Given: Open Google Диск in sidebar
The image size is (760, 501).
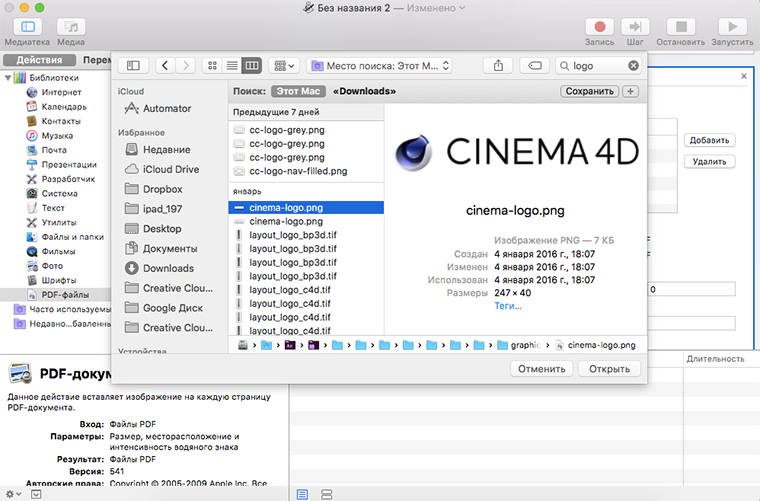Looking at the screenshot, I should (163, 308).
